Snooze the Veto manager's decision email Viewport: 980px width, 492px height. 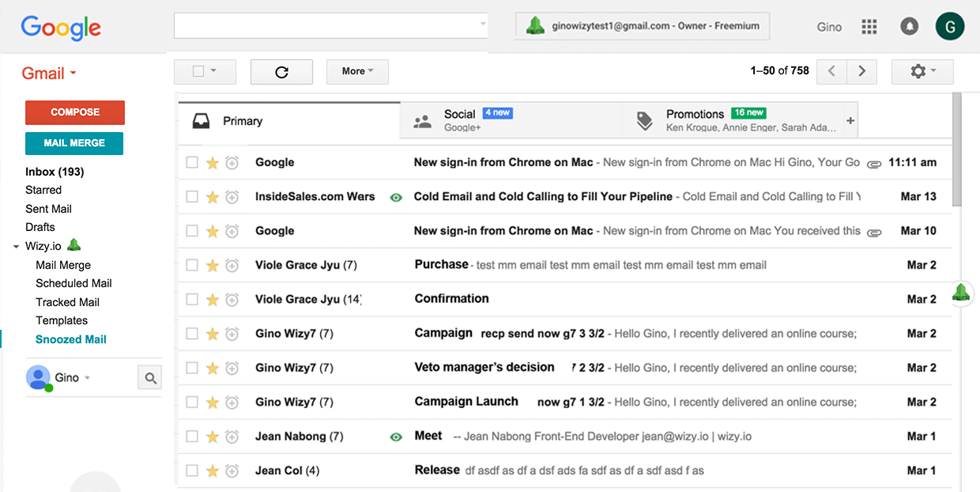click(232, 369)
